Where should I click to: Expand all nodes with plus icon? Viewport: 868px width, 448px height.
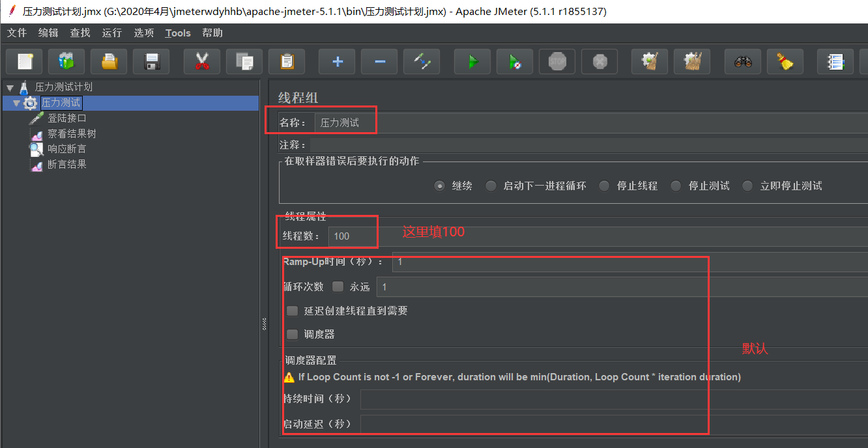click(337, 62)
